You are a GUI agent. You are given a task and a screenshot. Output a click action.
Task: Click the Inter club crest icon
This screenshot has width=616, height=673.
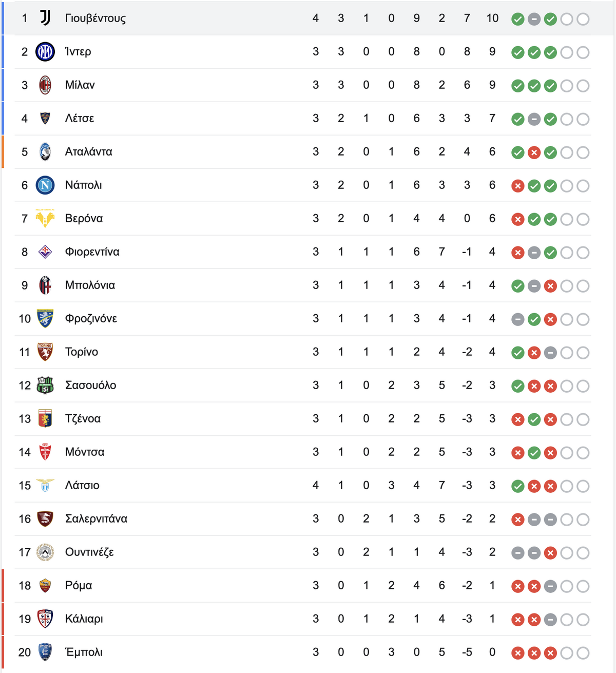[45, 52]
